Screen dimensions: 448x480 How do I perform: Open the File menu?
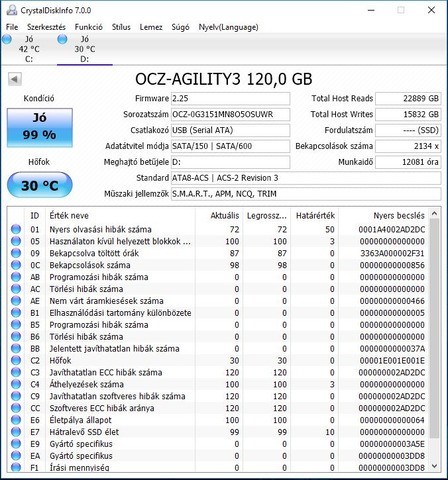[x=12, y=27]
